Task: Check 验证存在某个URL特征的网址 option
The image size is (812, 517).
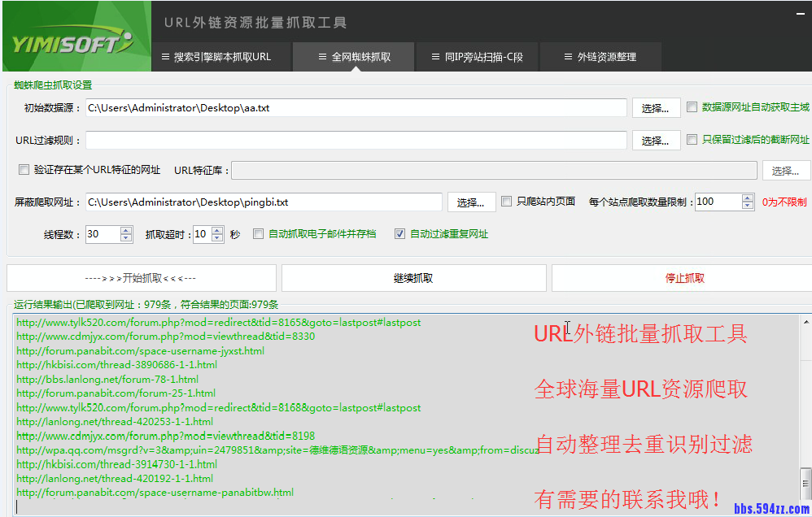Action: coord(24,169)
